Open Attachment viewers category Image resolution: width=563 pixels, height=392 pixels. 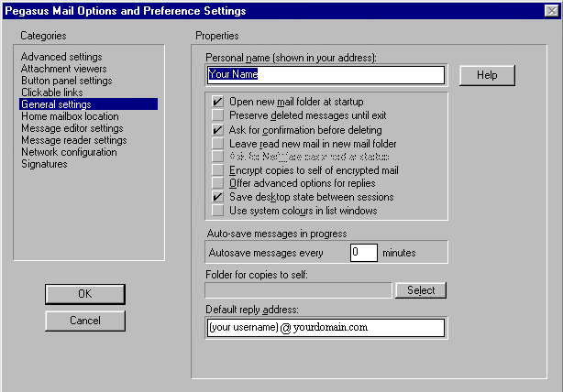63,69
